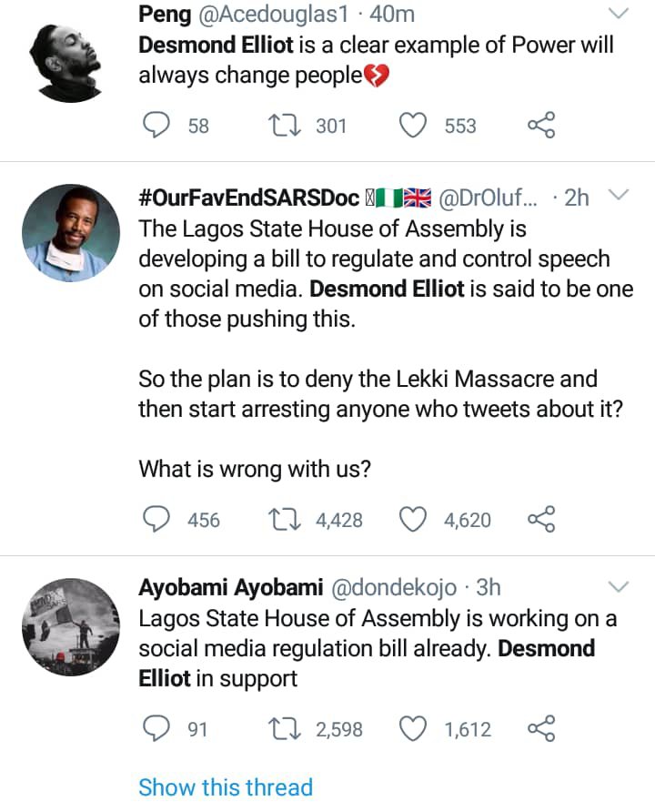Open the dropdown arrow on Ayobami's tweet
Viewport: 655px width, 812px height.
click(620, 587)
